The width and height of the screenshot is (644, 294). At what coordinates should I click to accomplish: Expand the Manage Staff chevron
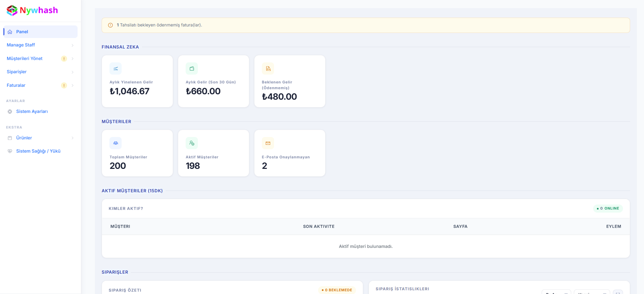pyautogui.click(x=72, y=45)
